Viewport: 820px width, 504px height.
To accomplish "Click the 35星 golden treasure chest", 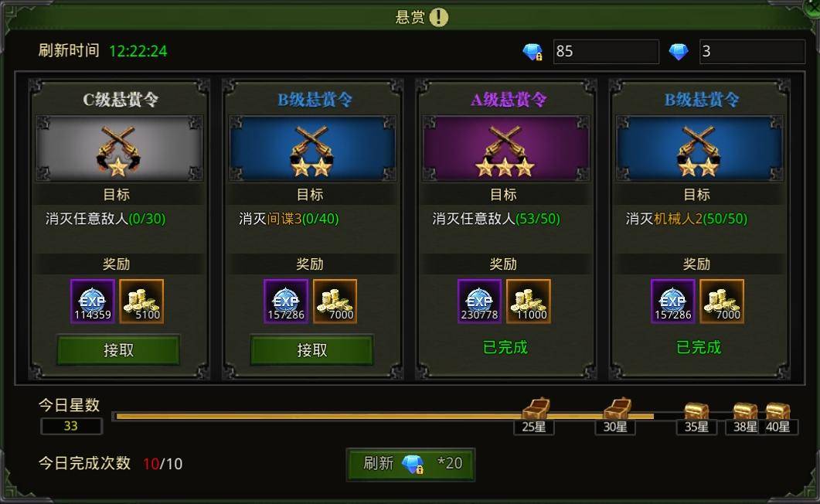I will coord(696,410).
